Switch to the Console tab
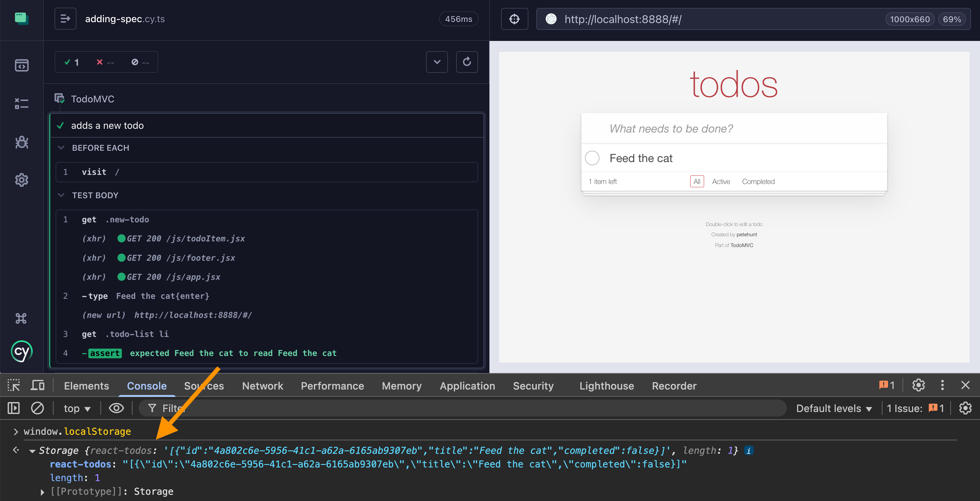This screenshot has height=501, width=980. pos(147,386)
